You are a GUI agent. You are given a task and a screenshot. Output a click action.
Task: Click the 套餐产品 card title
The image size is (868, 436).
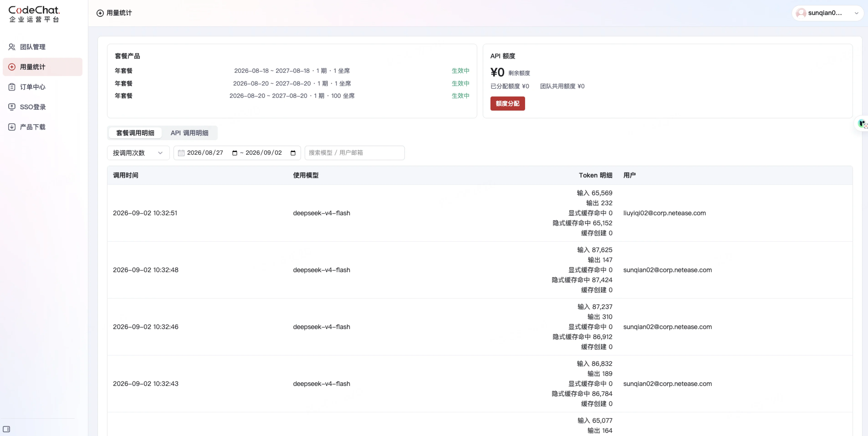tap(127, 56)
